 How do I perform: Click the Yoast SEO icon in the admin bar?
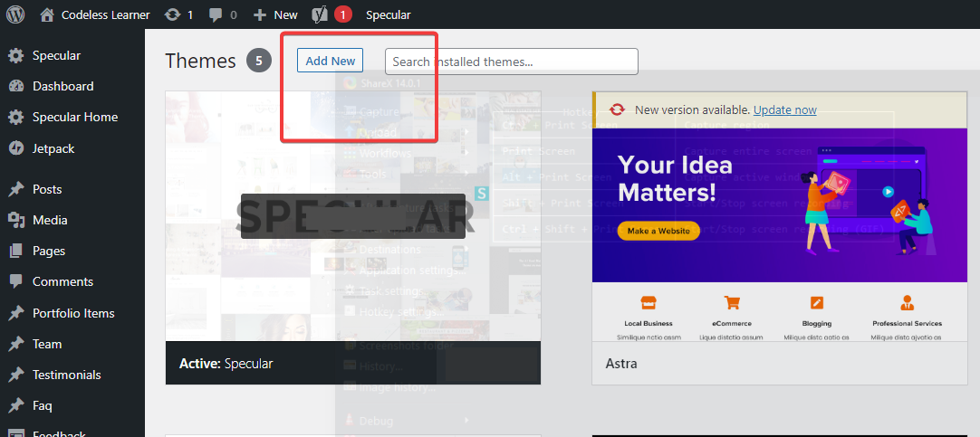(320, 14)
